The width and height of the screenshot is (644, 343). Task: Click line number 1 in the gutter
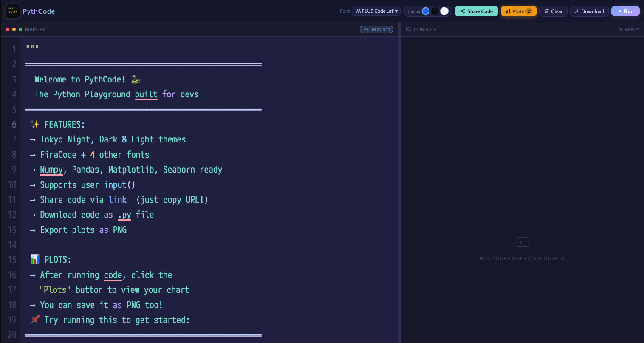click(14, 49)
